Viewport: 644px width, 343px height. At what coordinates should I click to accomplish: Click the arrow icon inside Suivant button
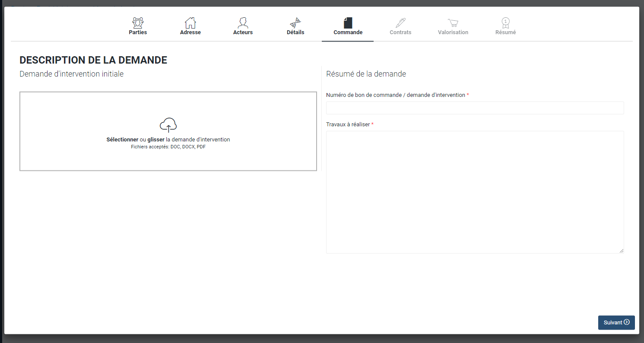[x=627, y=322]
